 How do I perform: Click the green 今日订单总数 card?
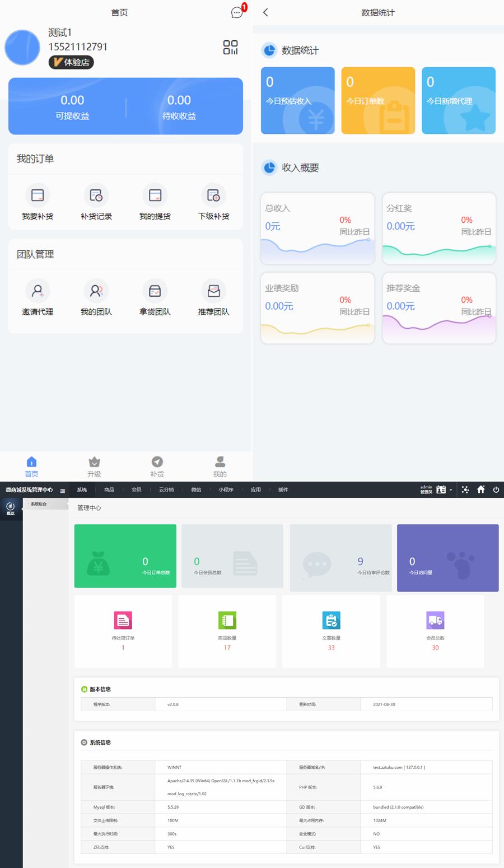pyautogui.click(x=125, y=556)
